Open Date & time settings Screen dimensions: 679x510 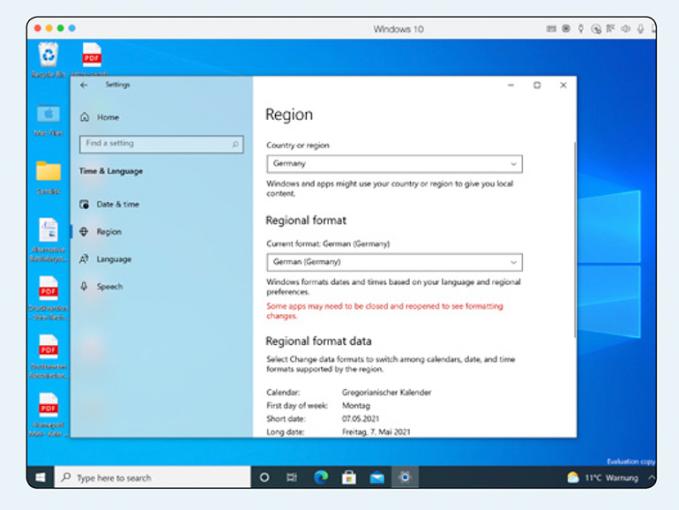[x=110, y=204]
